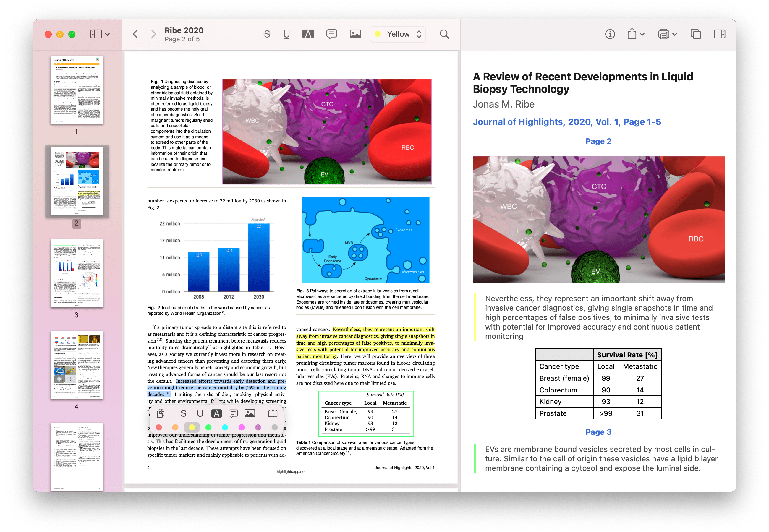Screen dimensions: 769x532
Task: Click the 'Breast (female)' cell in notes table
Action: (x=564, y=378)
